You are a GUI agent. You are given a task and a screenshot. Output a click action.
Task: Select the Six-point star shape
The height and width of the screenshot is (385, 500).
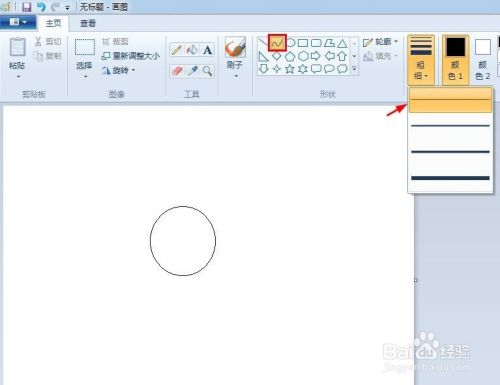[x=303, y=69]
